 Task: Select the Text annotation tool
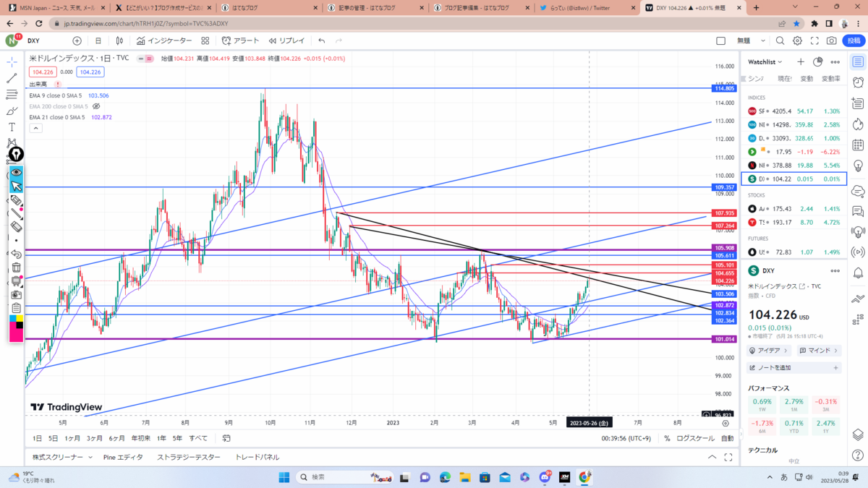(x=12, y=127)
